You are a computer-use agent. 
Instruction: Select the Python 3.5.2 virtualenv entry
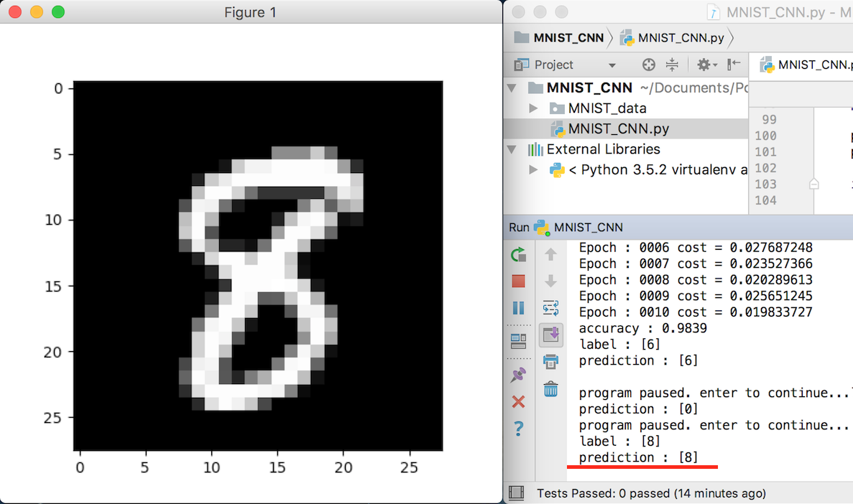648,169
